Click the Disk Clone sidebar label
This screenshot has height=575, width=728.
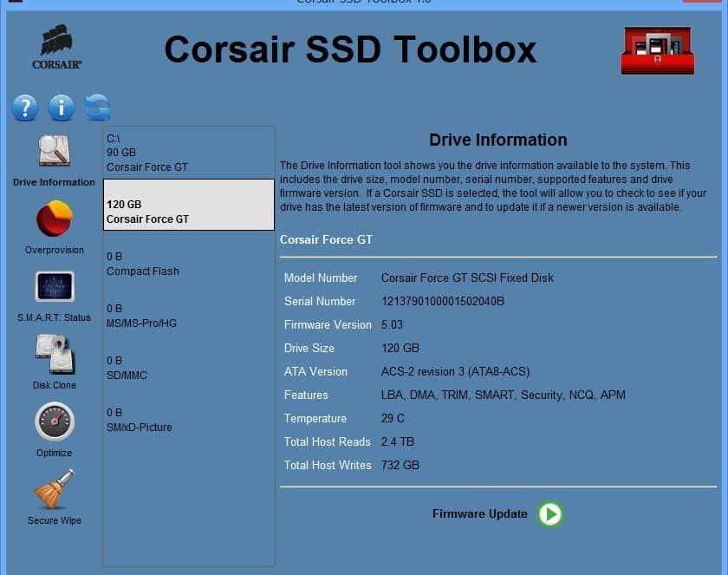click(x=55, y=385)
